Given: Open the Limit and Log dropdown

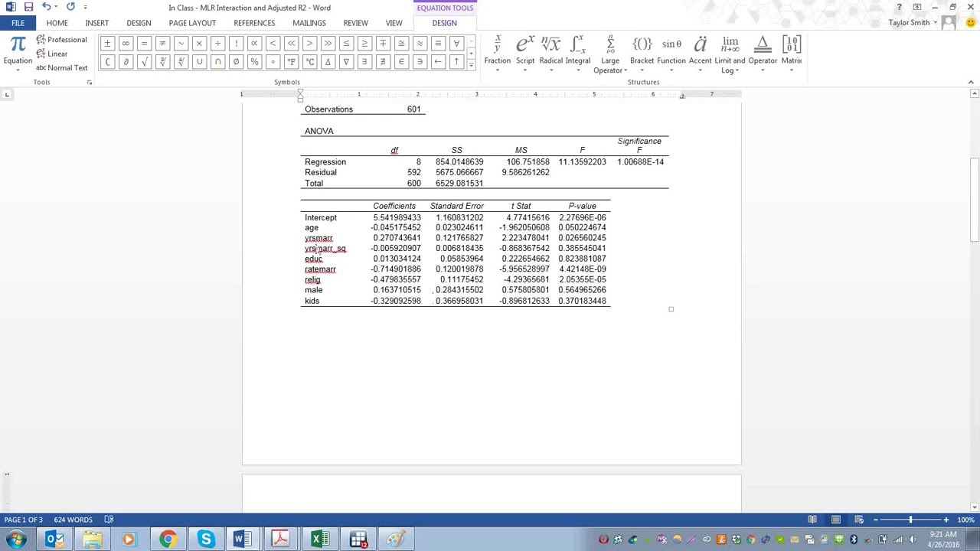Looking at the screenshot, I should (x=730, y=54).
